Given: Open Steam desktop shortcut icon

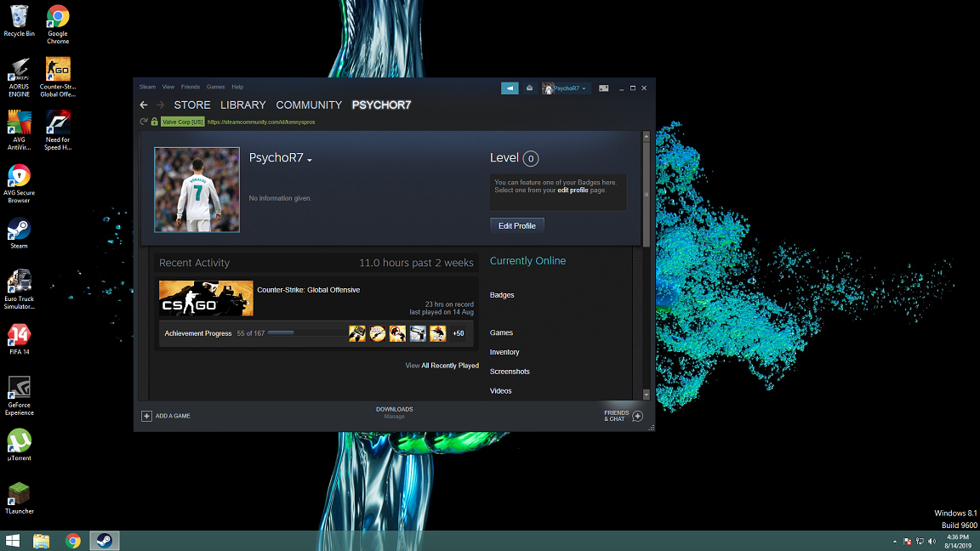Looking at the screenshot, I should [19, 231].
